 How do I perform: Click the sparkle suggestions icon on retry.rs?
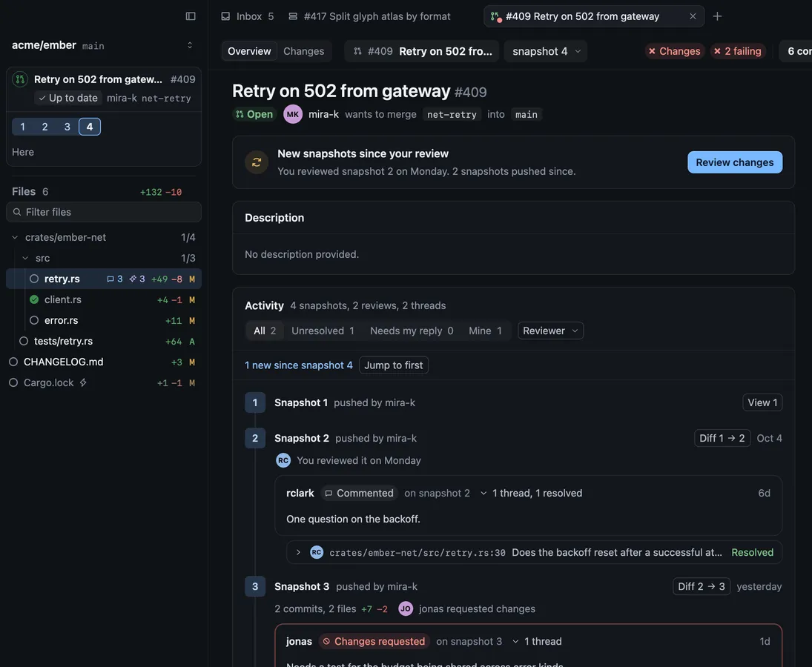(136, 279)
